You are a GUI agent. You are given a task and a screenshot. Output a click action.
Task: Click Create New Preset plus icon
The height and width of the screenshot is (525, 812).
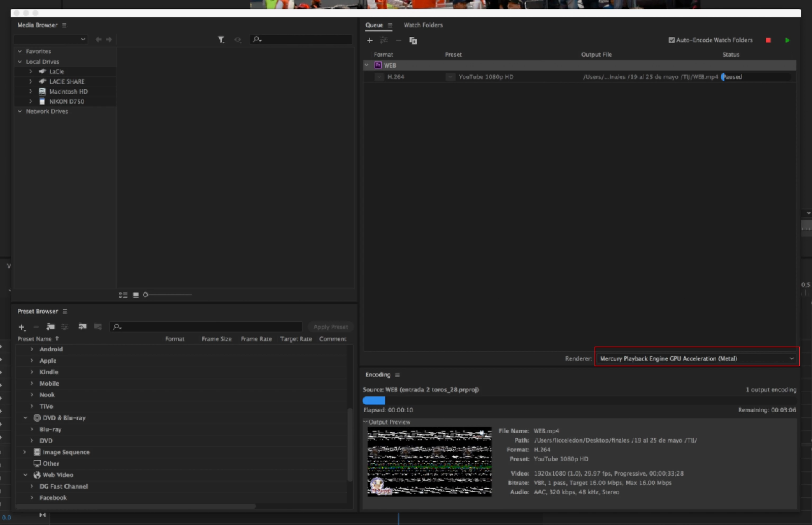click(21, 327)
